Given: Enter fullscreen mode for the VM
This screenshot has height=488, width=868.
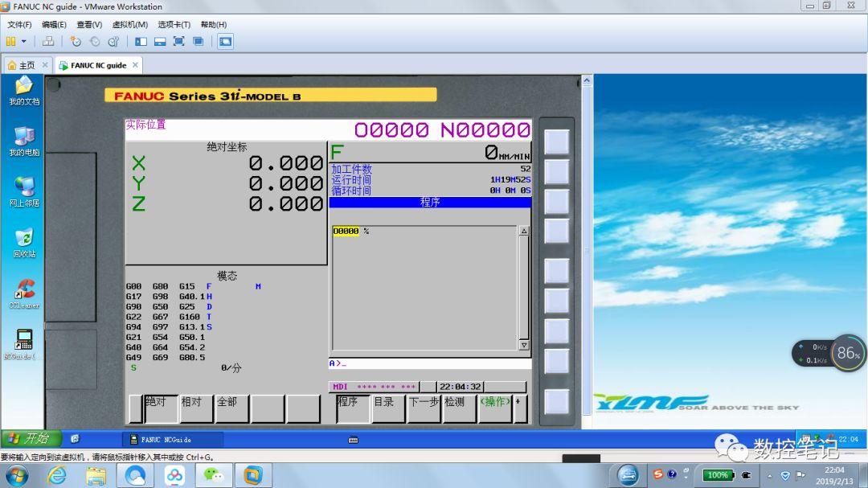Looking at the screenshot, I should click(x=178, y=42).
